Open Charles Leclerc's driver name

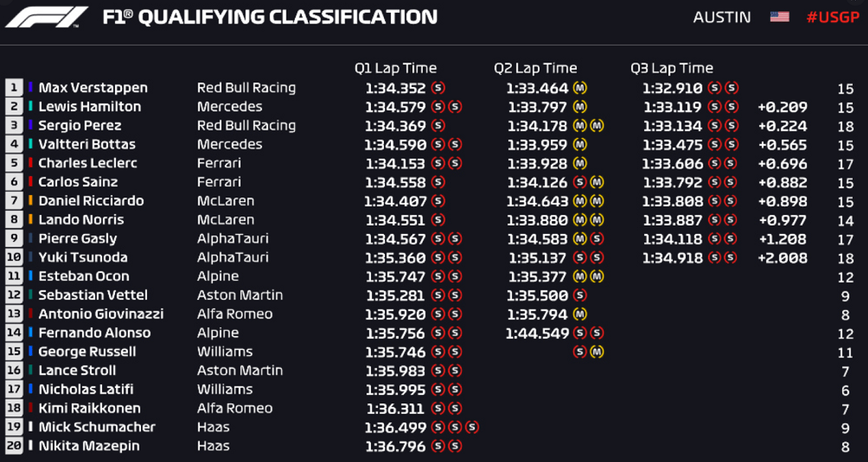[88, 163]
